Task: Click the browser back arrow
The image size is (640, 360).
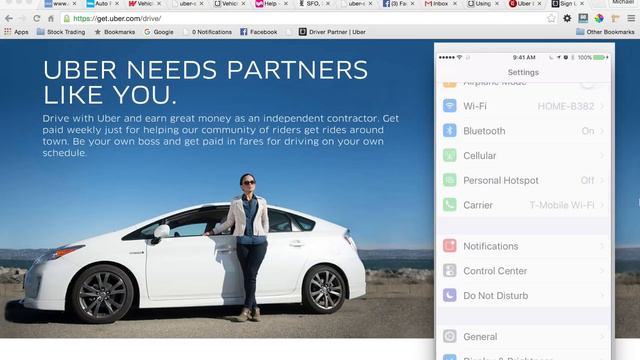Action: 9,18
